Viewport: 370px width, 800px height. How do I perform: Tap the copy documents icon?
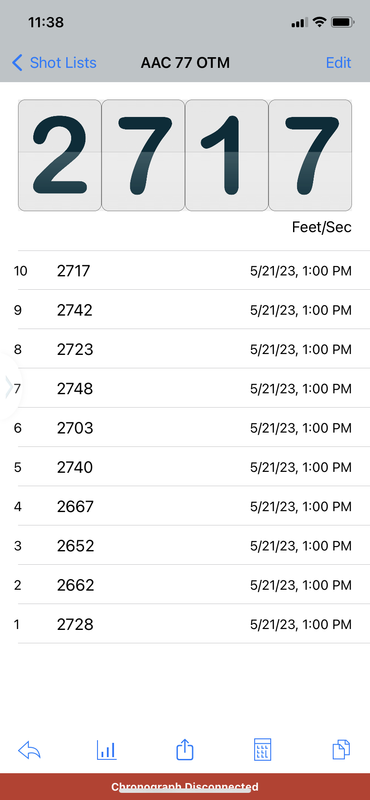click(341, 750)
